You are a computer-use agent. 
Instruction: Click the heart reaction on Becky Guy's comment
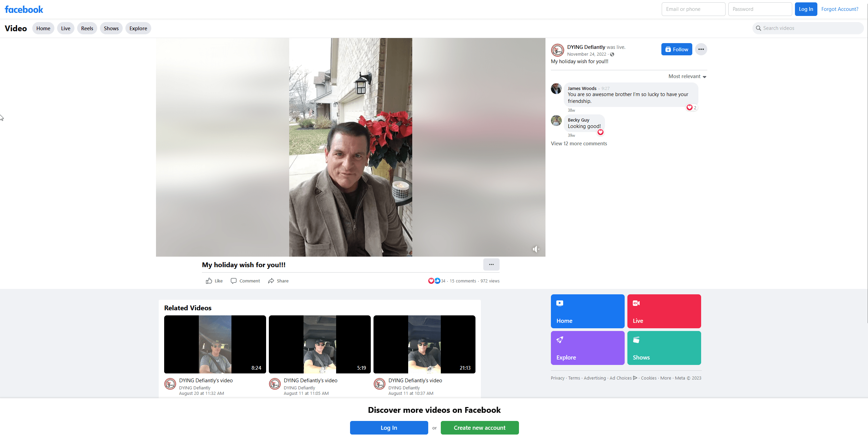click(601, 132)
